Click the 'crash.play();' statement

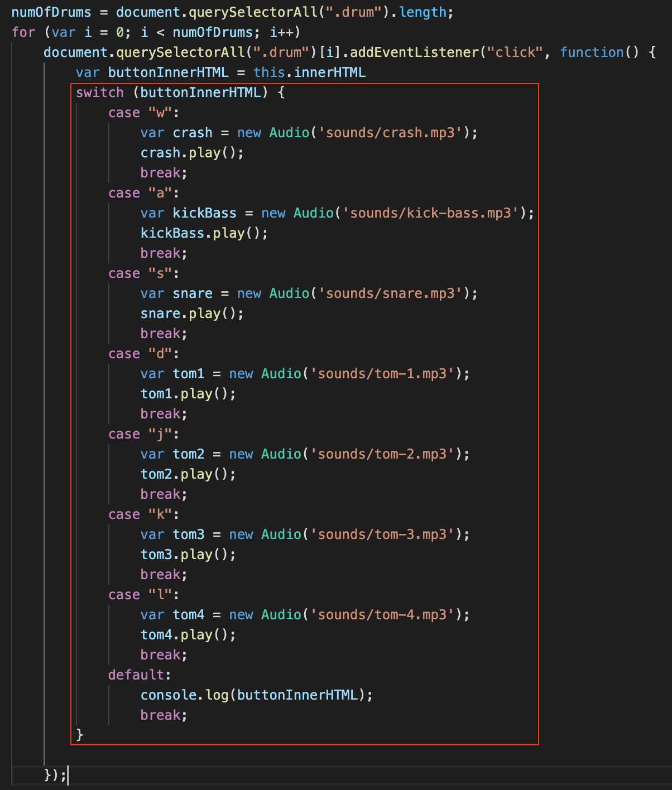point(193,153)
